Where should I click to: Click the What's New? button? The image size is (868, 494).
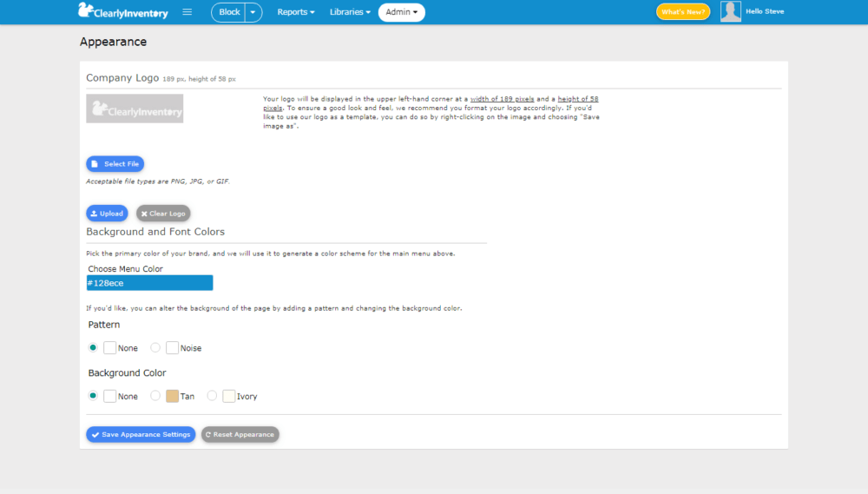pyautogui.click(x=683, y=11)
